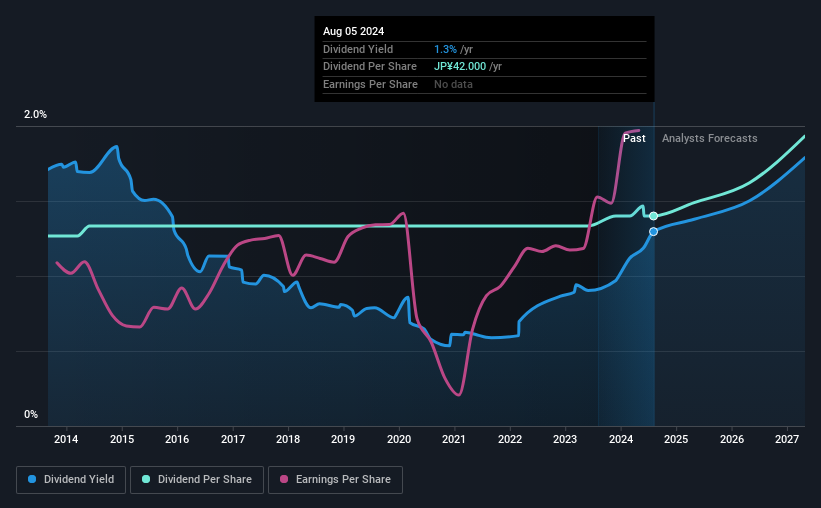Click the 2018 x-axis label
Screen dimensions: 821x508
(x=288, y=439)
